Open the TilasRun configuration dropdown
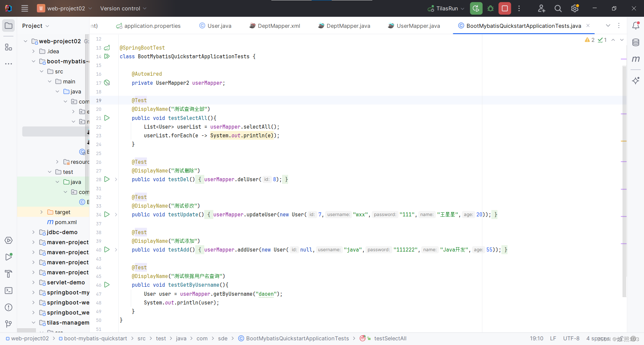The width and height of the screenshot is (644, 345). [446, 8]
